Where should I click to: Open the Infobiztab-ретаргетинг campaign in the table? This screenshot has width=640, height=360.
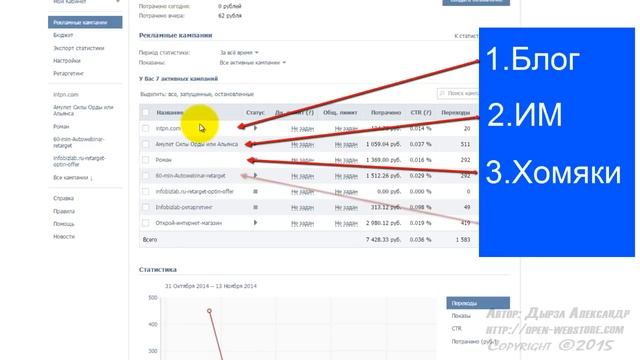coord(184,207)
